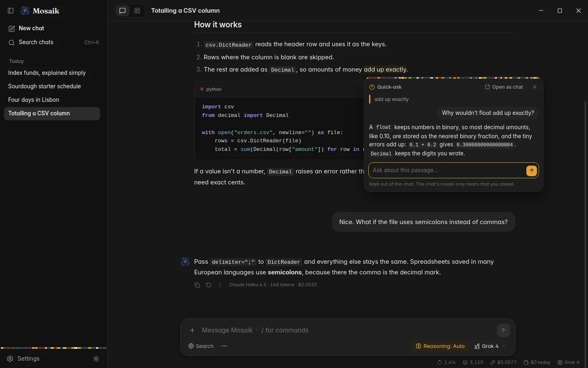The image size is (588, 368).
Task: Close the Quick-ask popup
Action: point(535,87)
